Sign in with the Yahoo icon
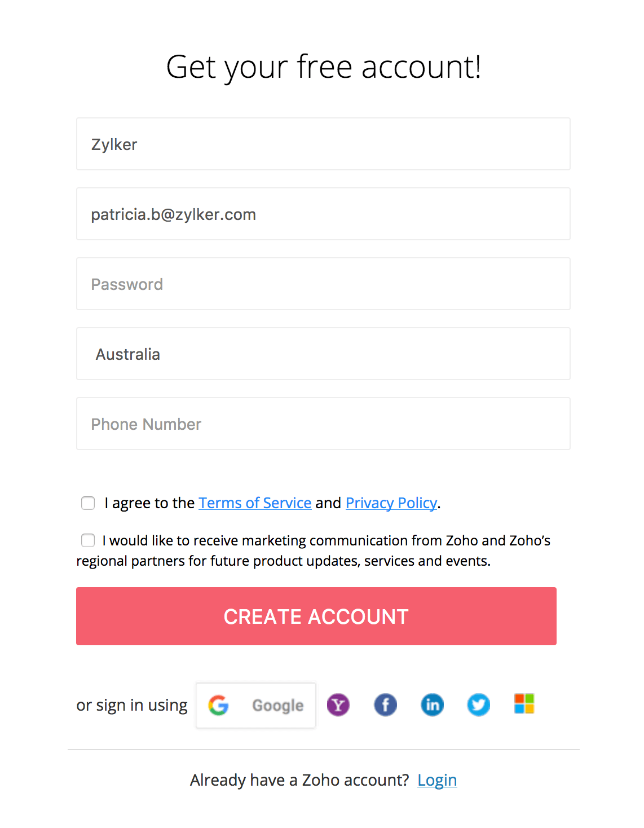This screenshot has width=644, height=828. [x=338, y=705]
